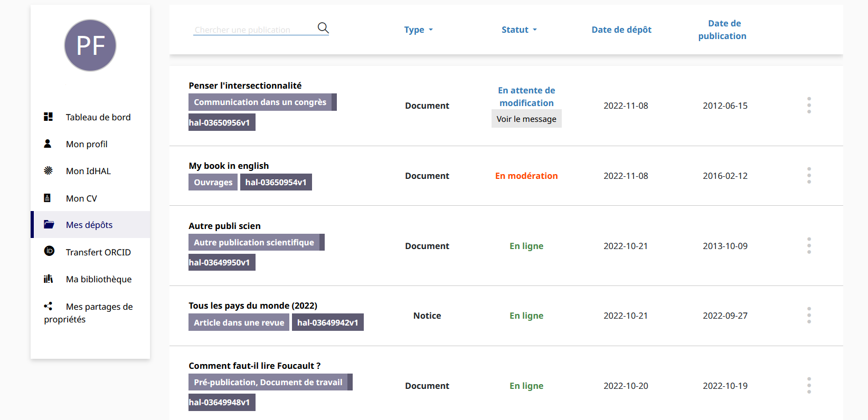Open Tous les pays du monde (2022)

coord(253,306)
